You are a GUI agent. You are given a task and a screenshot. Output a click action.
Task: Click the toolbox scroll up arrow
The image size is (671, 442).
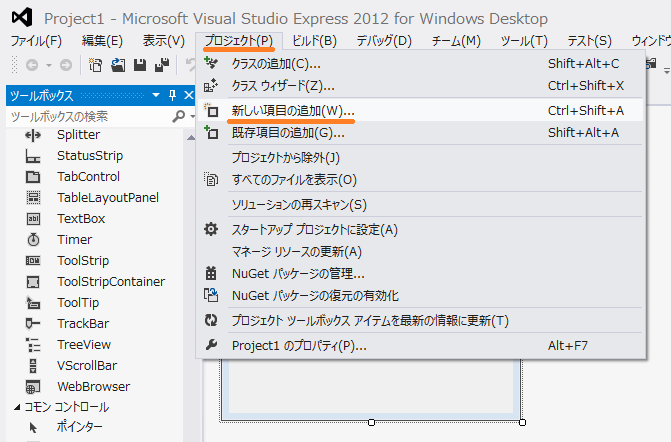tap(191, 137)
